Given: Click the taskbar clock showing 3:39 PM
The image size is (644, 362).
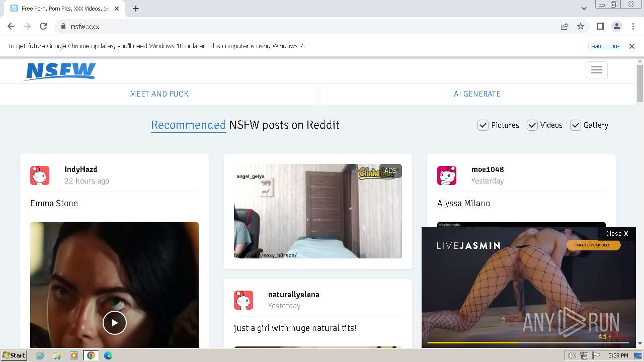Looking at the screenshot, I should pyautogui.click(x=618, y=355).
